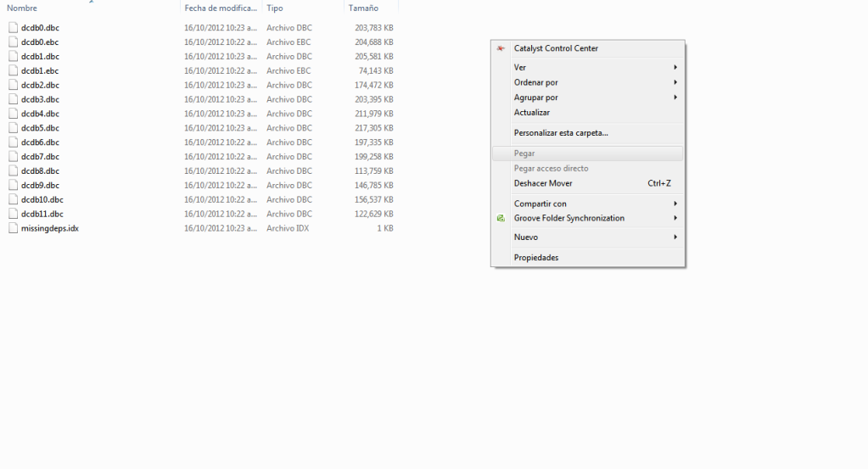Select file icon of missingdeps.idx

tap(14, 228)
